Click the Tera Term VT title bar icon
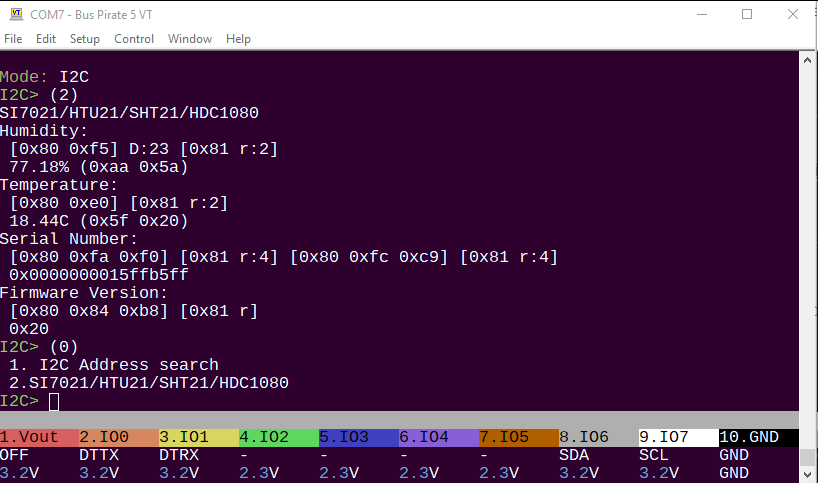This screenshot has height=483, width=818. pyautogui.click(x=16, y=14)
